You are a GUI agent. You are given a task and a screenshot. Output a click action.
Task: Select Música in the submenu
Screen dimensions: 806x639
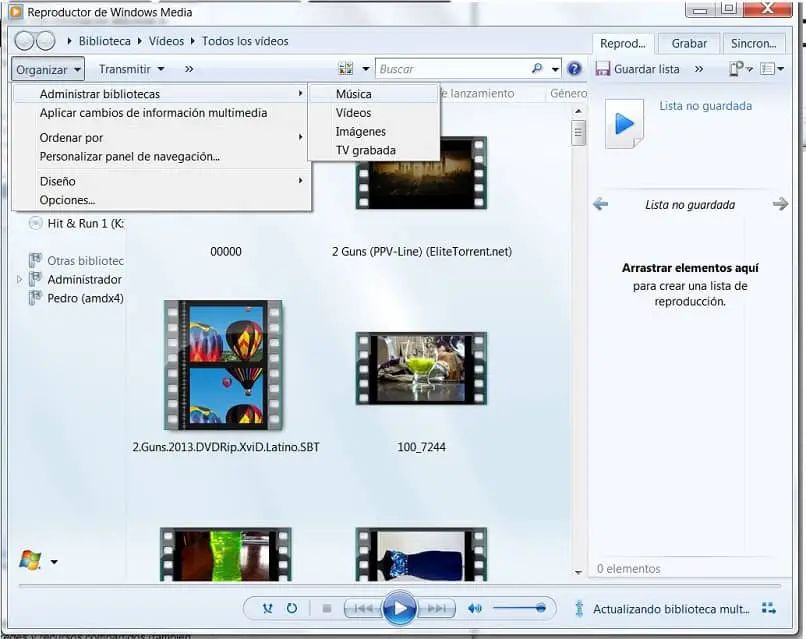[354, 94]
